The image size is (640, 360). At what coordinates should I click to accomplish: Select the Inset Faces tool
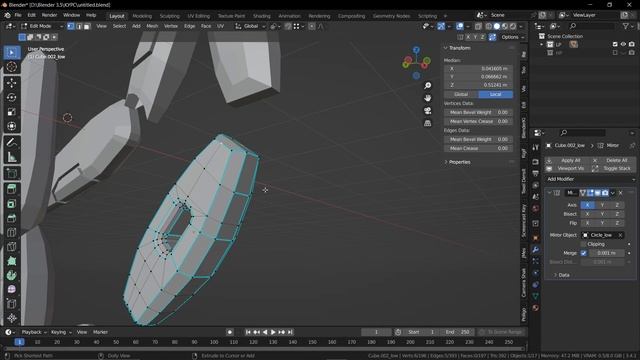(11, 204)
